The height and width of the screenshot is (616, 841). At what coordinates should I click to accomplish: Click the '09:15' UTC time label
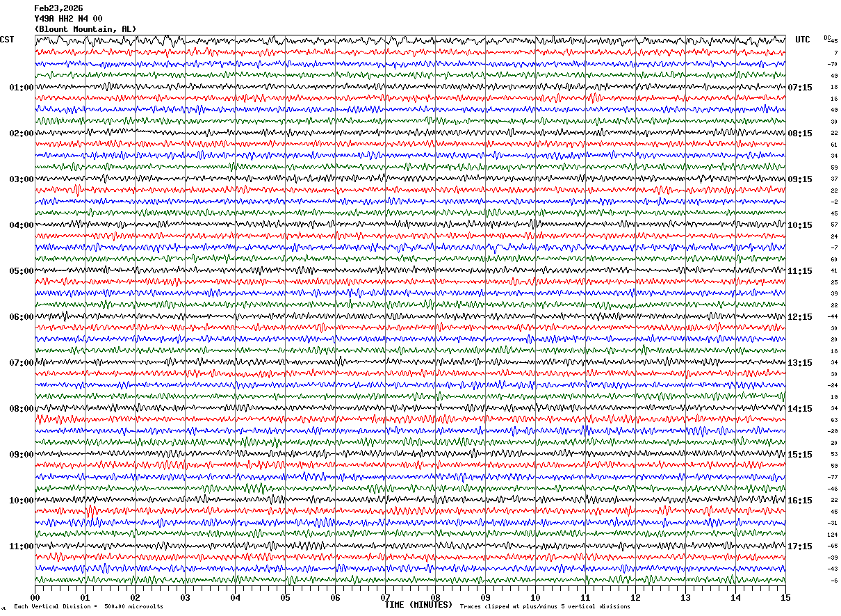pos(800,179)
